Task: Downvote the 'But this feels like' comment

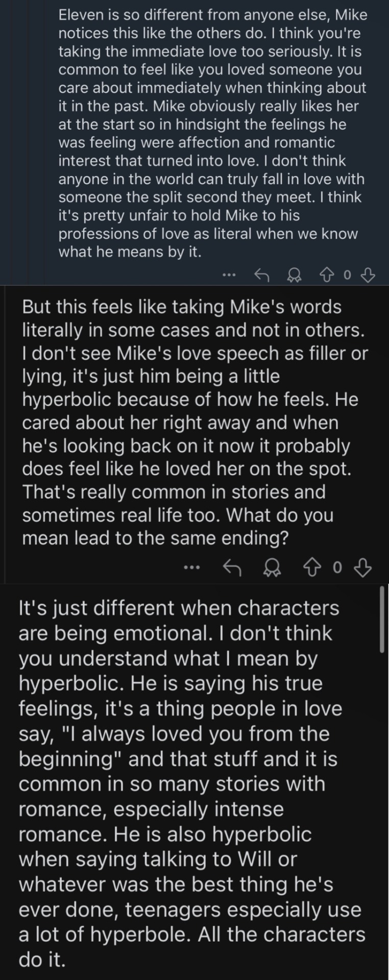Action: coord(362,567)
